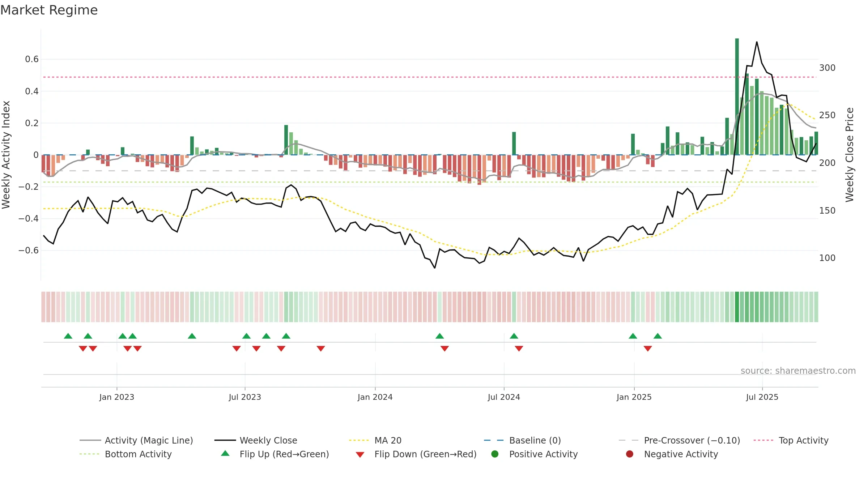Viewport: 868px width, 488px height.
Task: Toggle the Flip Up (Red→Green) legend entry
Action: point(275,454)
